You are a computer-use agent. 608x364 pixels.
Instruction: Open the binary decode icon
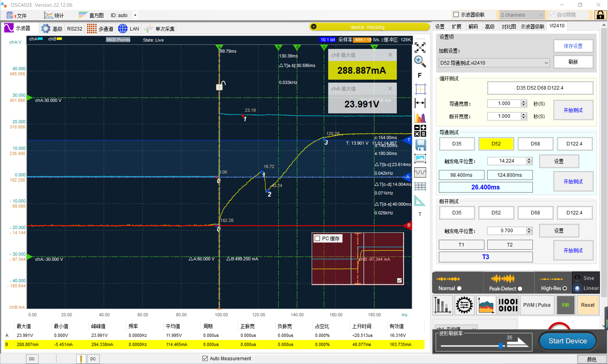tap(508, 305)
